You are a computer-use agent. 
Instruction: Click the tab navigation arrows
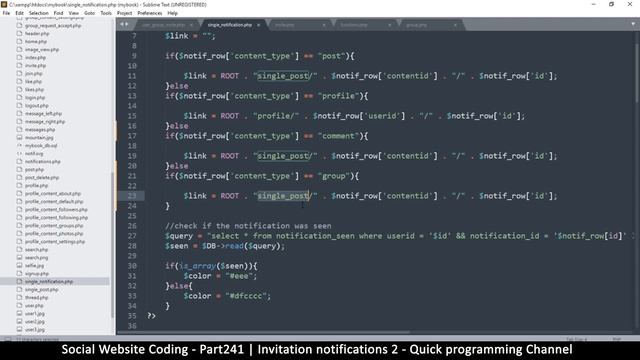click(x=124, y=24)
